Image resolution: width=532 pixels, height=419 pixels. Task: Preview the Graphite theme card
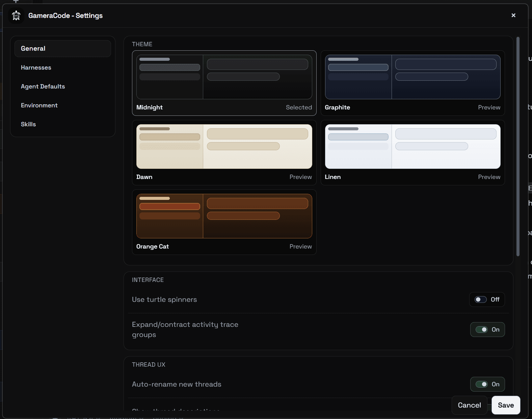pos(413,83)
